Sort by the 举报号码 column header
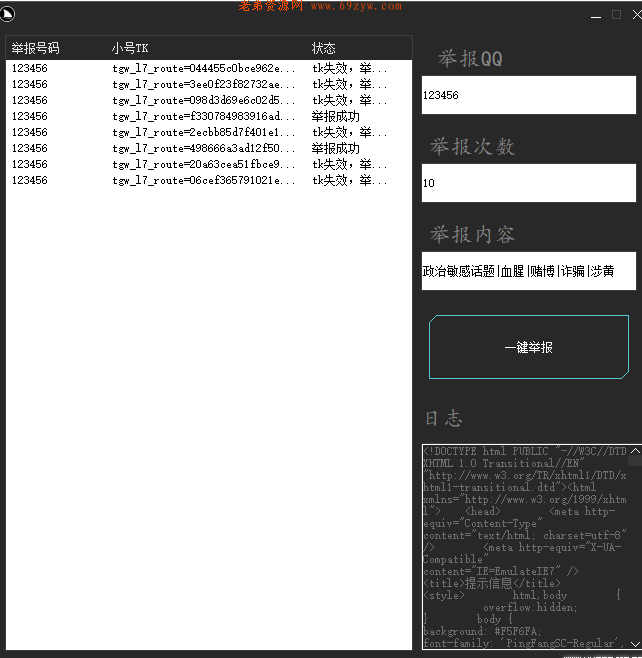This screenshot has width=642, height=658. (x=35, y=48)
